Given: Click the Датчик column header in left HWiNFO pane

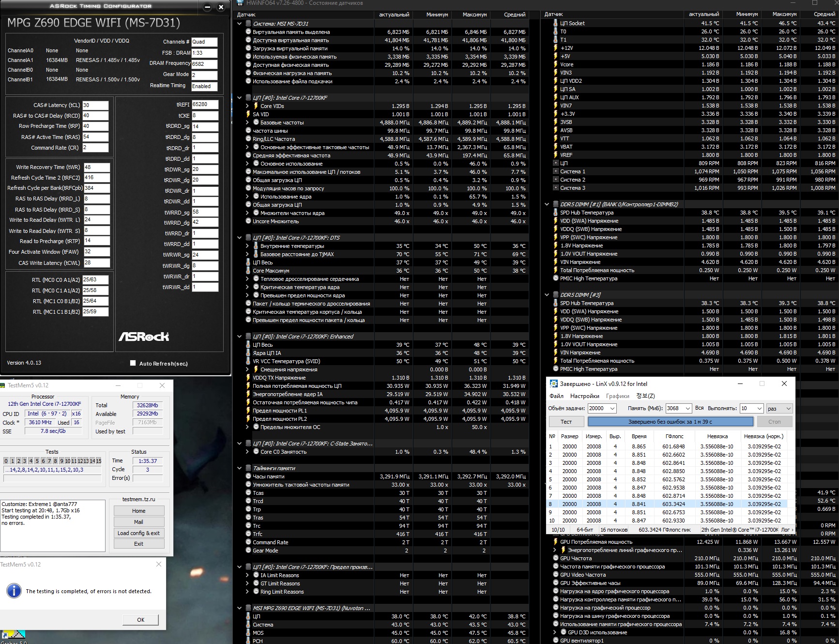Looking at the screenshot, I should click(x=303, y=15).
